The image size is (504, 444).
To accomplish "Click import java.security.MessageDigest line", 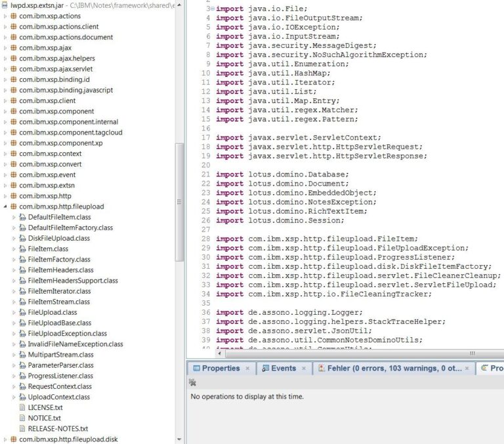I will tap(296, 46).
